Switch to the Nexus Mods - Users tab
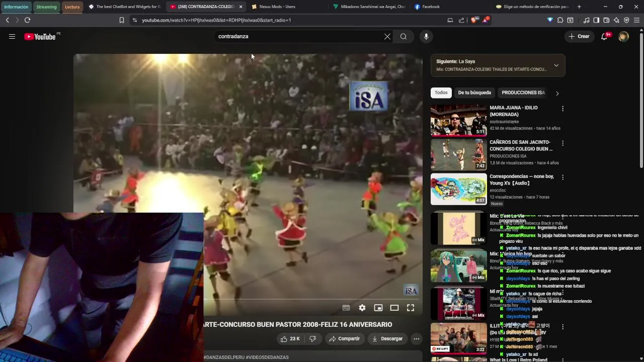Image resolution: width=644 pixels, height=362 pixels. pos(287,7)
